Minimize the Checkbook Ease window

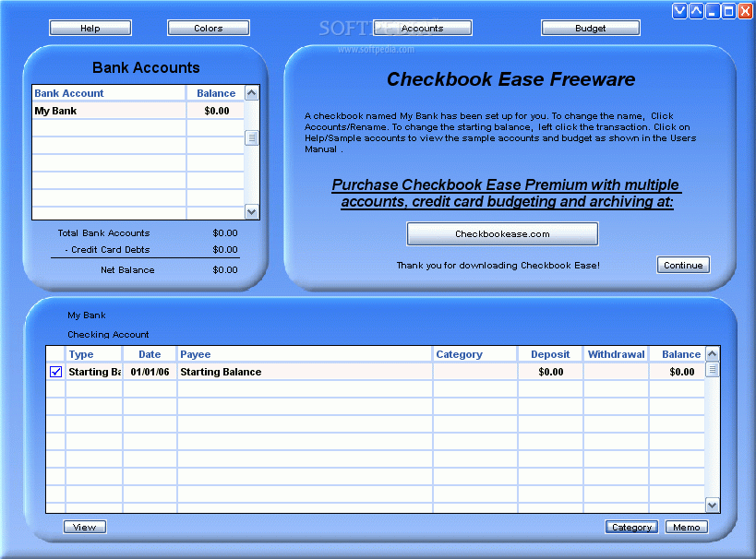pyautogui.click(x=712, y=11)
